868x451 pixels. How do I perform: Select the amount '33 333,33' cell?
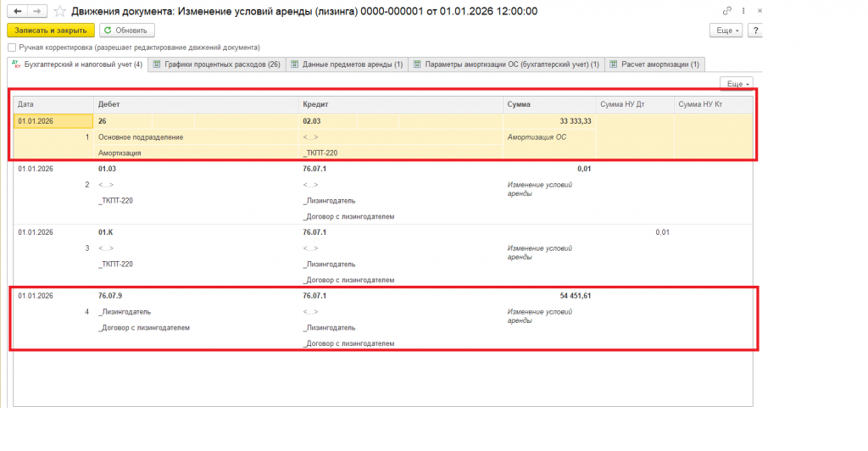point(549,121)
